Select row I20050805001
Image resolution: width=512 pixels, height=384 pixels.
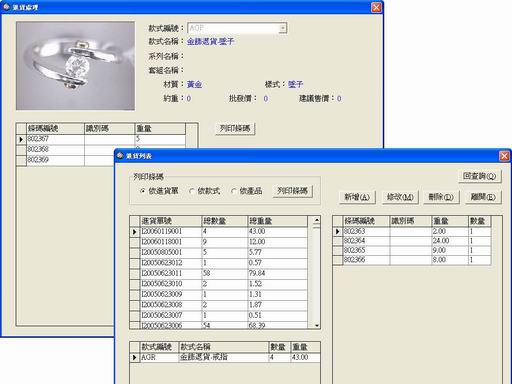[x=218, y=252]
